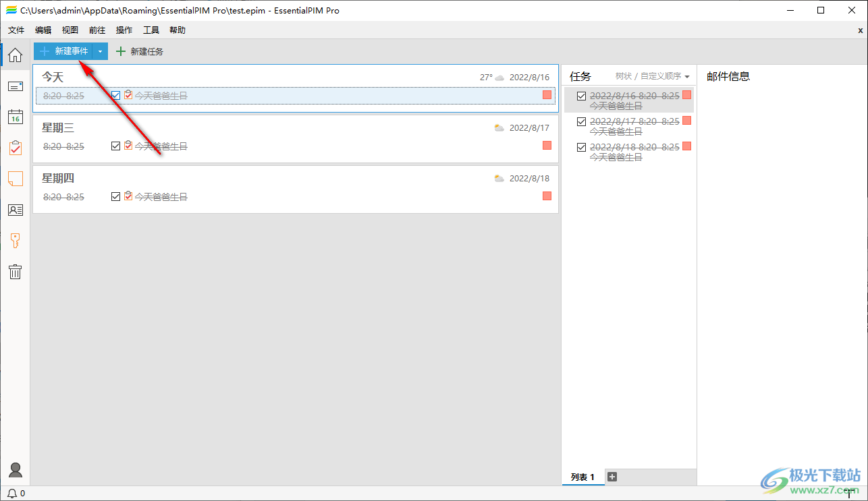Click red swatch on 2022/8/16 task
This screenshot has height=501, width=868.
[x=686, y=95]
